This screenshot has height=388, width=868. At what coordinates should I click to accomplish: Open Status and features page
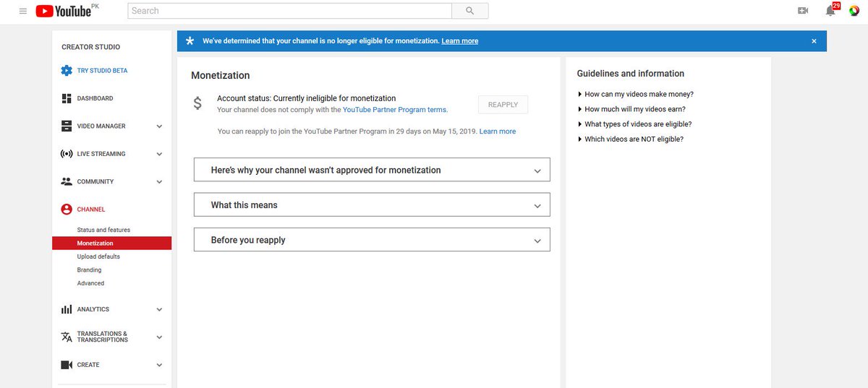[103, 230]
